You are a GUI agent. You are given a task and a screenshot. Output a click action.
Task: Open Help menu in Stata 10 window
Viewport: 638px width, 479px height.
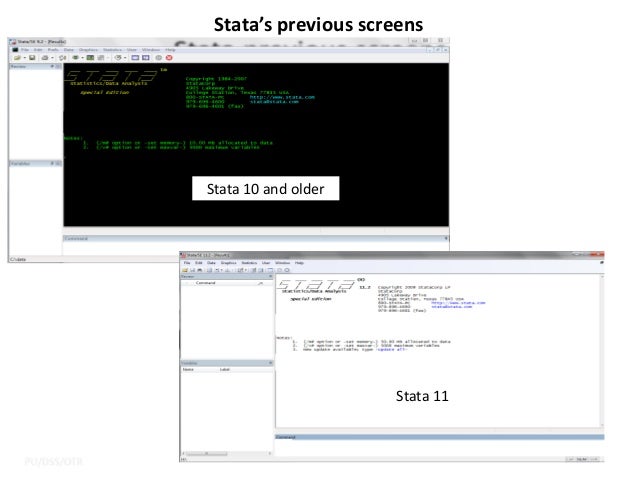click(x=170, y=50)
